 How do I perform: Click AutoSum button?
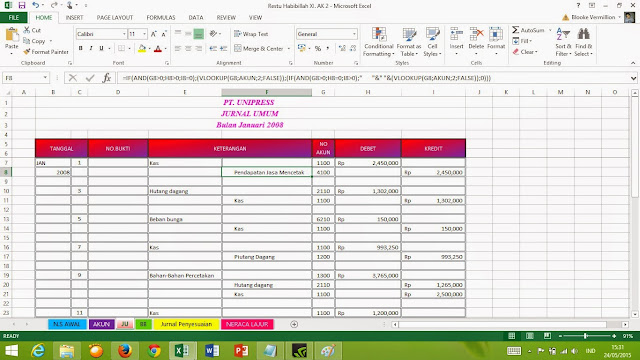click(x=529, y=30)
